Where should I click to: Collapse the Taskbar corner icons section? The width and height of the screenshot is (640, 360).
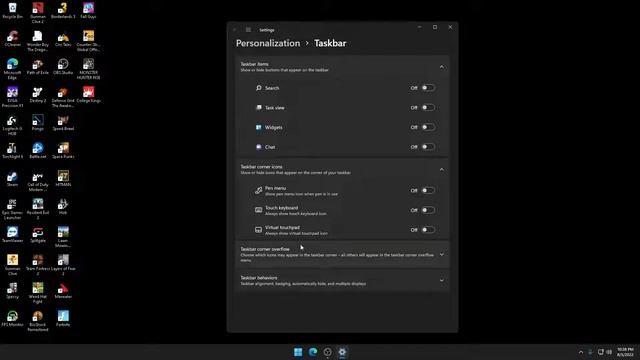click(442, 169)
